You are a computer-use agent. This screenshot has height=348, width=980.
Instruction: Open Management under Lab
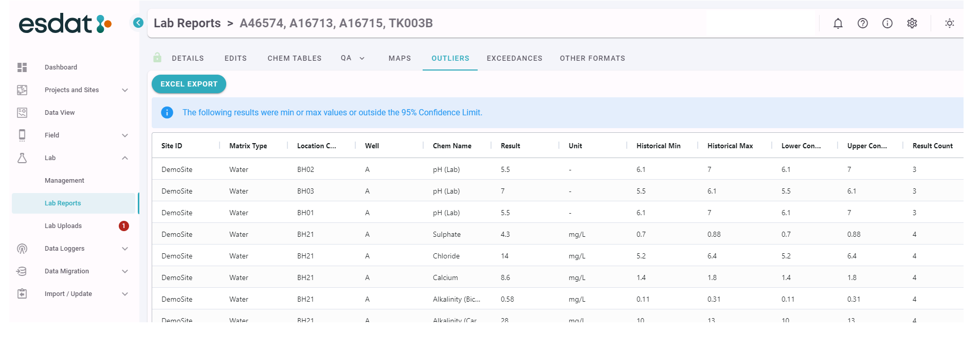pos(64,181)
